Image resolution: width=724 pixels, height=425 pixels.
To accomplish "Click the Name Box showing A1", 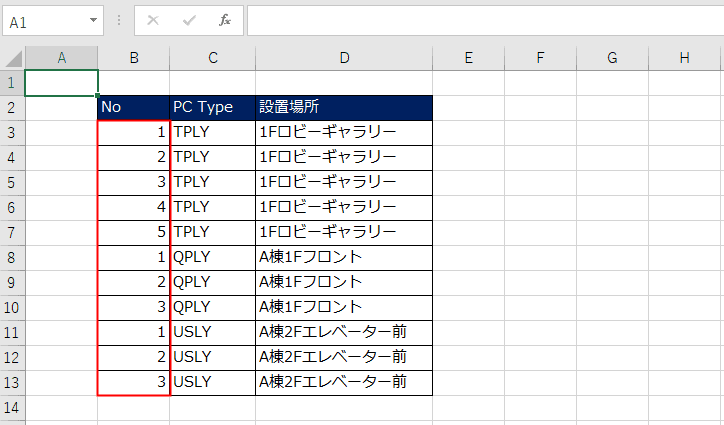I will point(53,21).
